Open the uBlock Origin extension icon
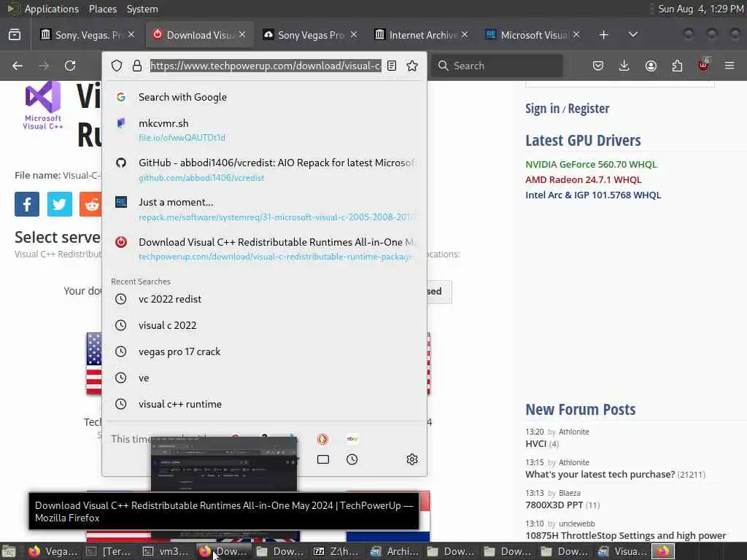The height and width of the screenshot is (560, 747). click(x=703, y=65)
